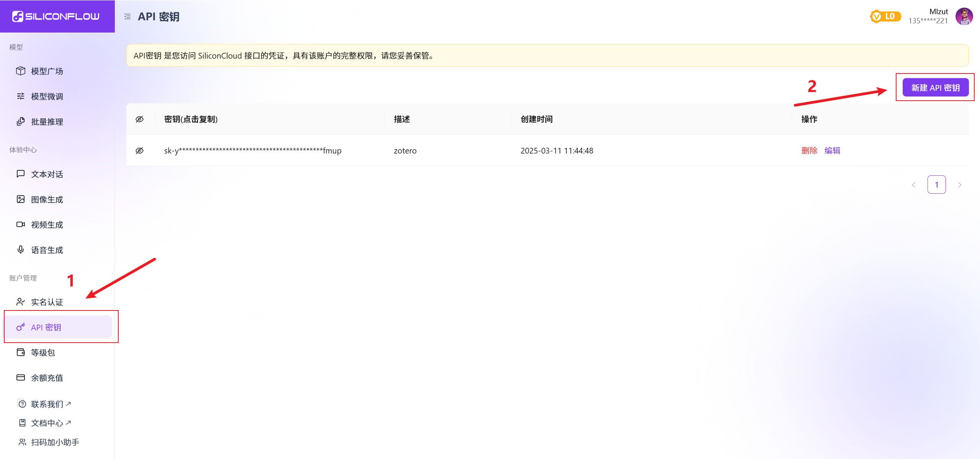The height and width of the screenshot is (459, 980).
Task: Reveal the zotero key with the eye icon
Action: pyautogui.click(x=140, y=150)
